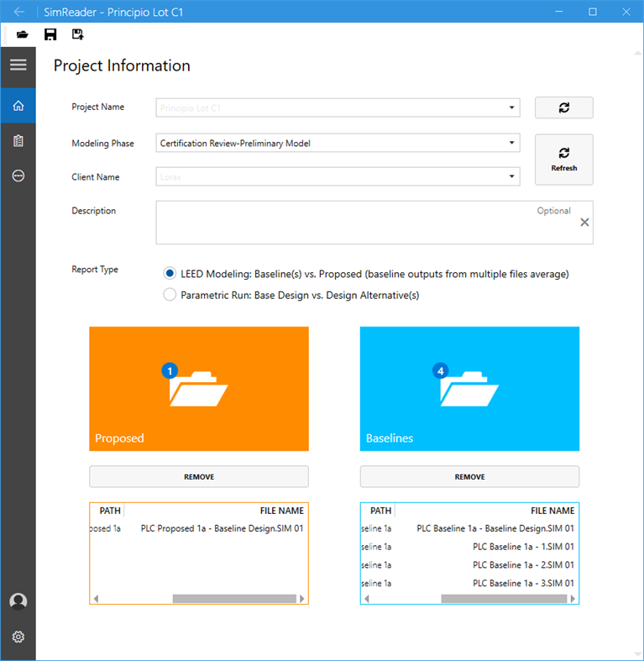644x661 pixels.
Task: Click the orange Proposed folder tile
Action: 199,389
